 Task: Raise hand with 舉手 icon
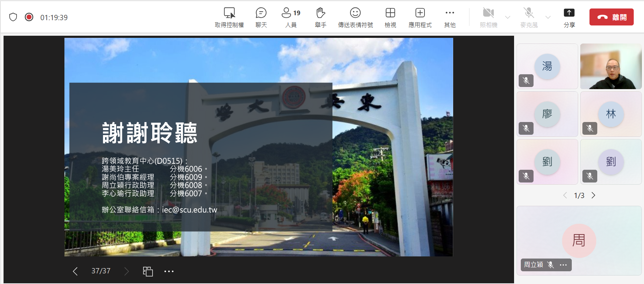click(320, 13)
